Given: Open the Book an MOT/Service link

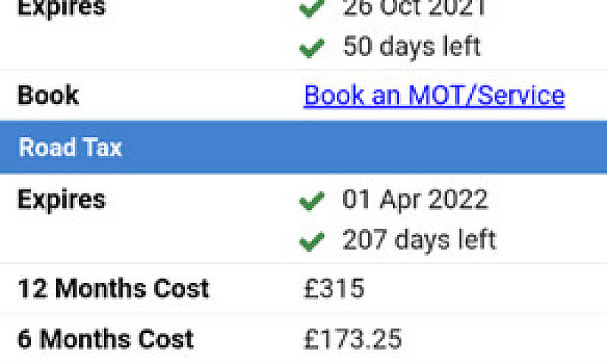Looking at the screenshot, I should (434, 96).
